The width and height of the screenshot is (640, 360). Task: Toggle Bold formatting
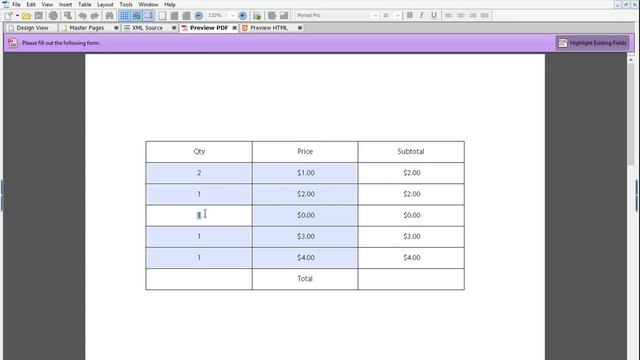pyautogui.click(x=409, y=16)
